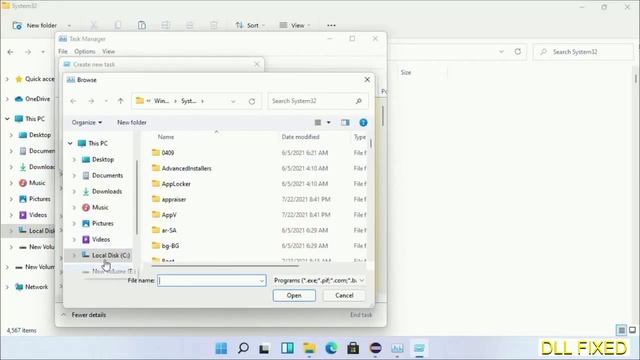Click Search System32 box in File Explorer
640x360 pixels.
tap(583, 52)
